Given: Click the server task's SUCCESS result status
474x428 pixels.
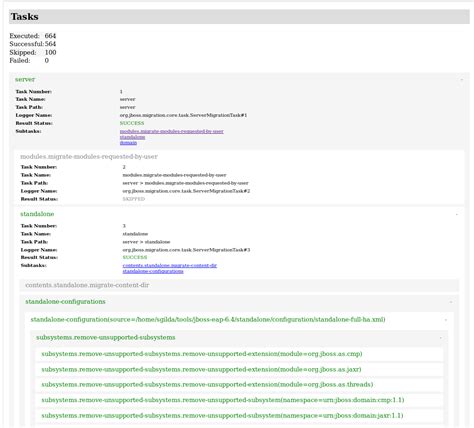Looking at the screenshot, I should click(132, 123).
